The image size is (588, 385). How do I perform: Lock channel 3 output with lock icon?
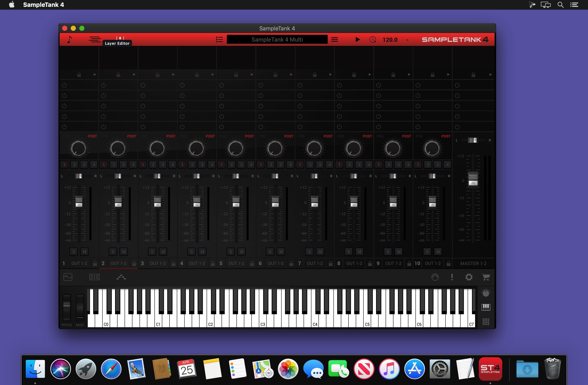[173, 264]
